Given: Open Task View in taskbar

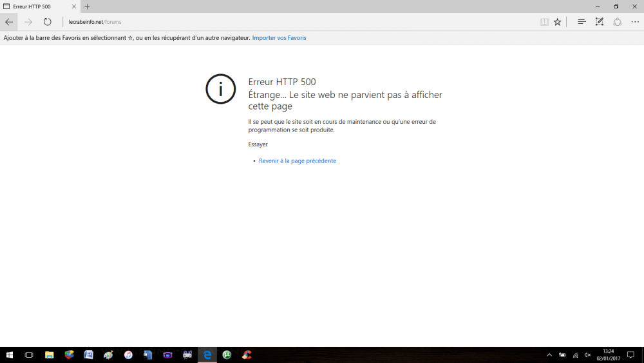Looking at the screenshot, I should click(x=29, y=355).
